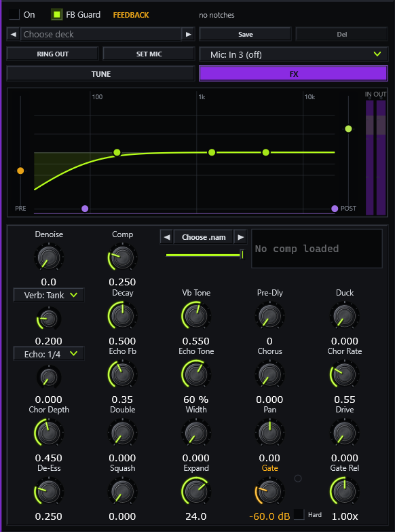395x532 pixels.
Task: Click the reverb amount knob under Verb: Tank
Action: [x=49, y=319]
